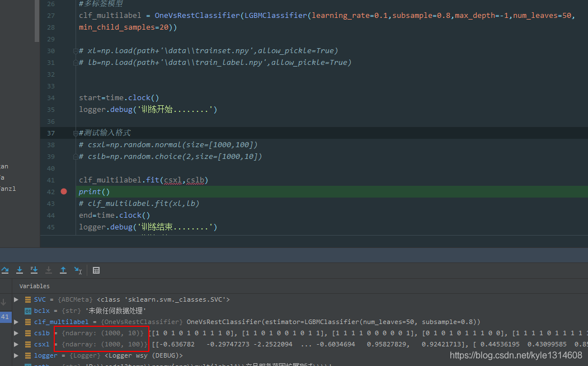The height and width of the screenshot is (366, 588).
Task: Expand the csxl ndarray node
Action: pyautogui.click(x=16, y=344)
